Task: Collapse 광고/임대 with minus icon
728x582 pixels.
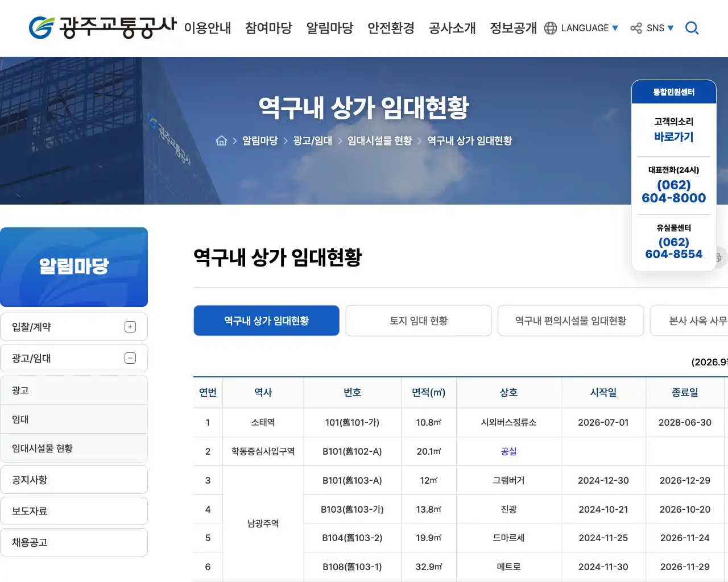Action: (130, 358)
